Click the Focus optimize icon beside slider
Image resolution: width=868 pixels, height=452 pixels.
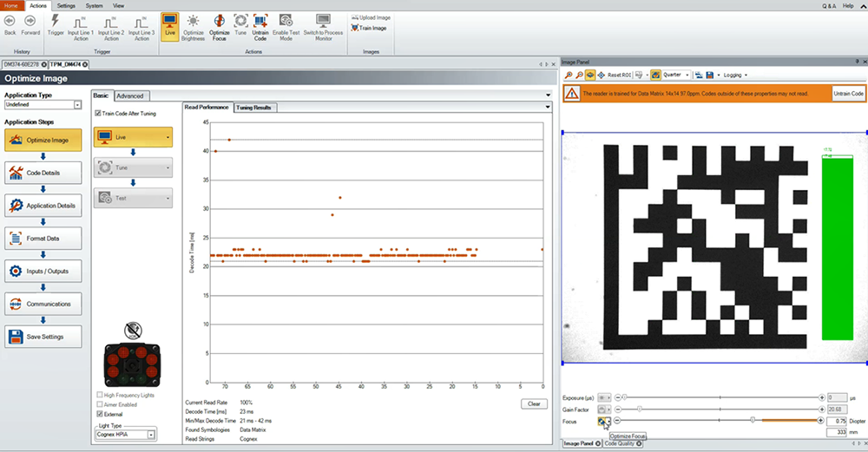(x=602, y=421)
